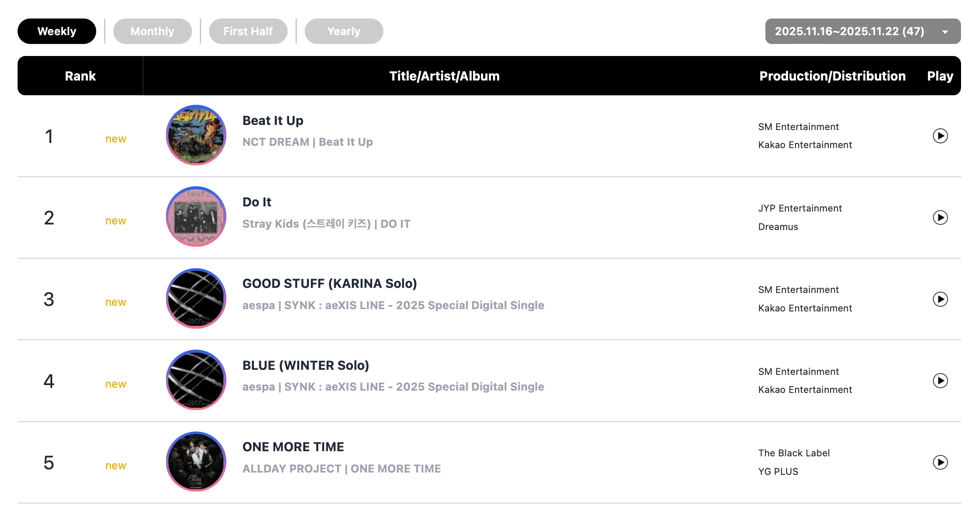The image size is (980, 510).
Task: Open ONE MORE TIME album cover
Action: [196, 461]
